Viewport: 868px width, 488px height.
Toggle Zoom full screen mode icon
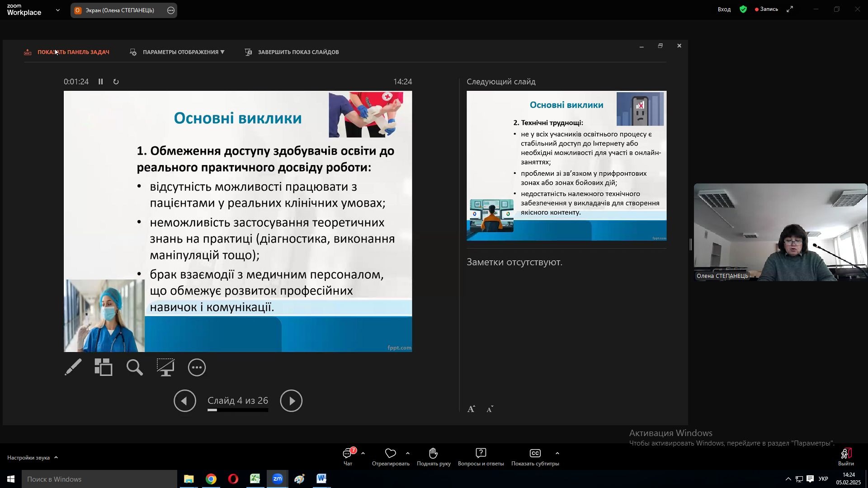coord(790,9)
